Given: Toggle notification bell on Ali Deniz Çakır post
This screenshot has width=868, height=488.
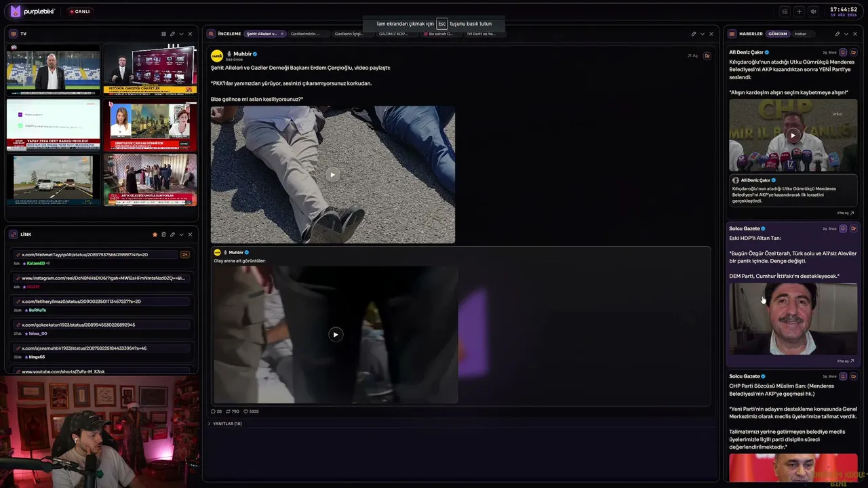Looking at the screenshot, I should [x=843, y=52].
